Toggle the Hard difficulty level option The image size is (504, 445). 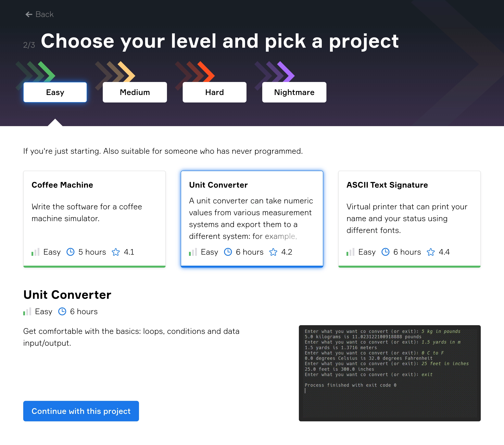pos(214,92)
